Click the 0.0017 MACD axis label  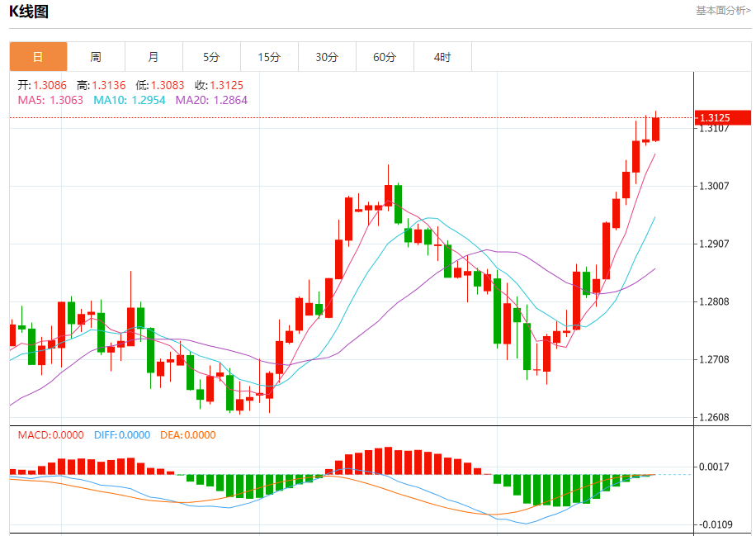click(x=714, y=467)
